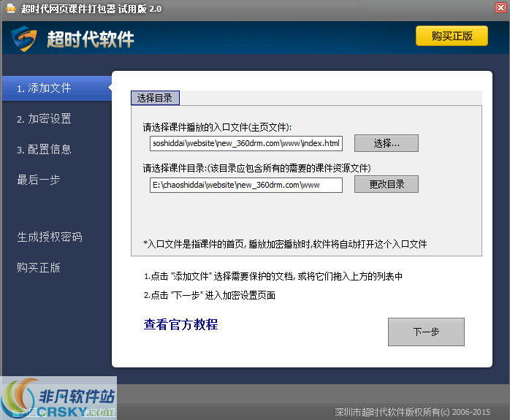Image resolution: width=510 pixels, height=420 pixels.
Task: Click the 选择... browse button
Action: pos(387,143)
